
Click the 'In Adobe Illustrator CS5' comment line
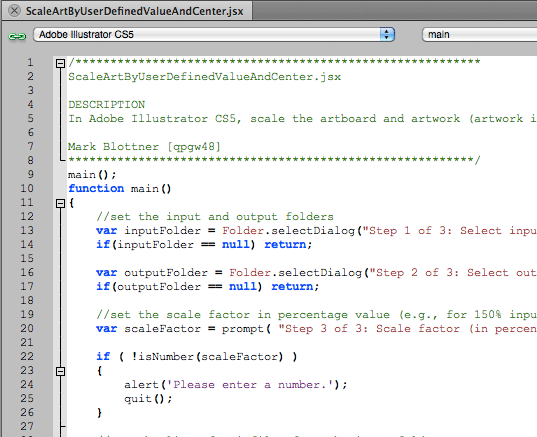coord(302,118)
